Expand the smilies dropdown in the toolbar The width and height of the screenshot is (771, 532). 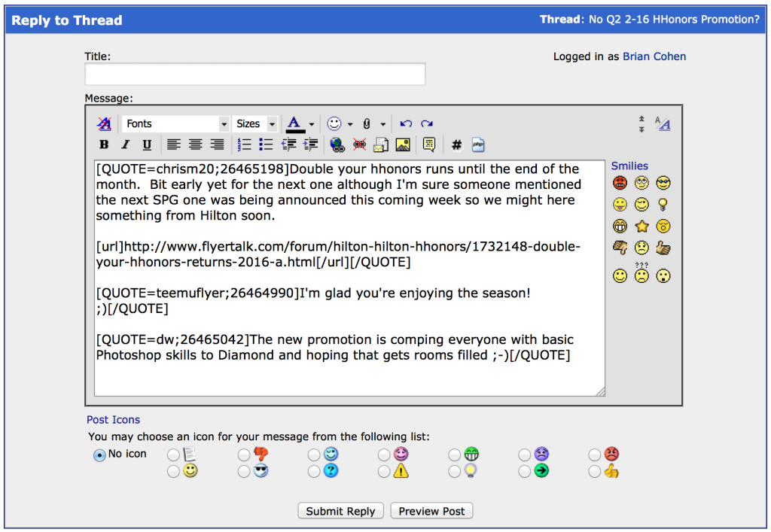coord(349,123)
